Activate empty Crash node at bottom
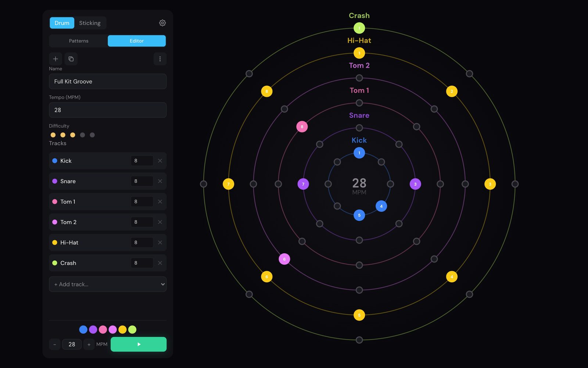 coord(359,340)
